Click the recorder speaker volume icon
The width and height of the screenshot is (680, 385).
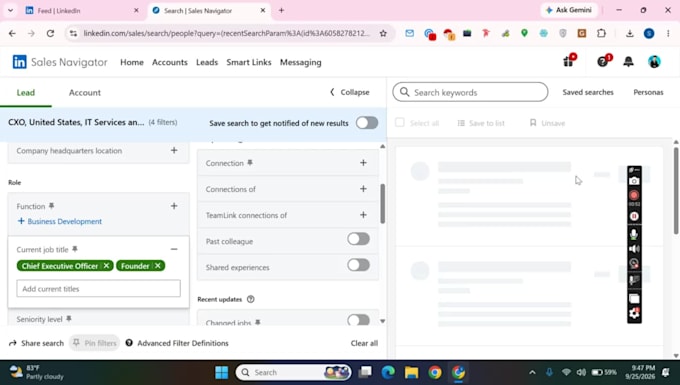pyautogui.click(x=634, y=249)
